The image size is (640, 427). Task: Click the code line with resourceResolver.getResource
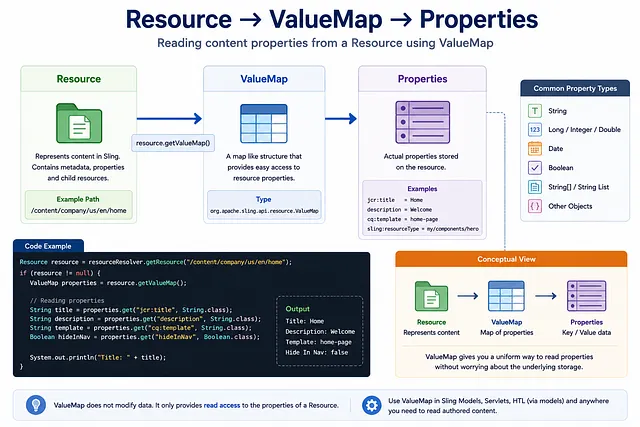click(156, 262)
